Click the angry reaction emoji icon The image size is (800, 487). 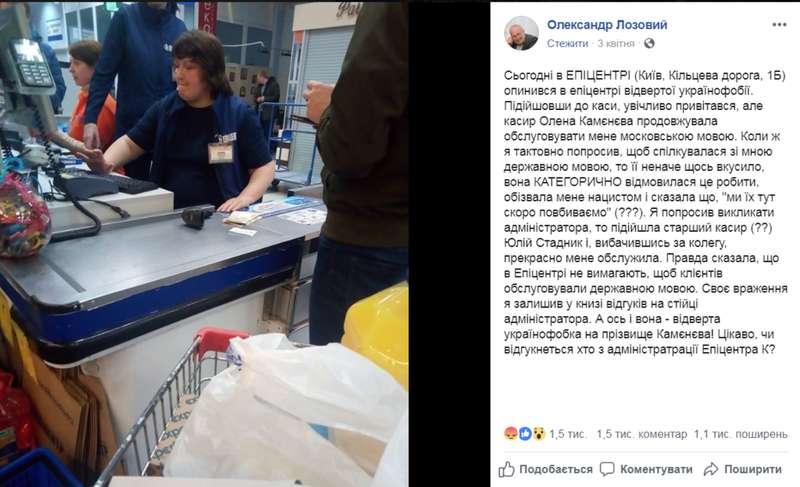511,433
